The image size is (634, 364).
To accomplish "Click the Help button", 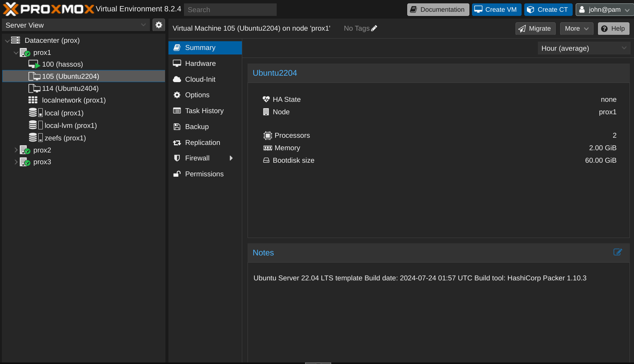I will coord(614,28).
